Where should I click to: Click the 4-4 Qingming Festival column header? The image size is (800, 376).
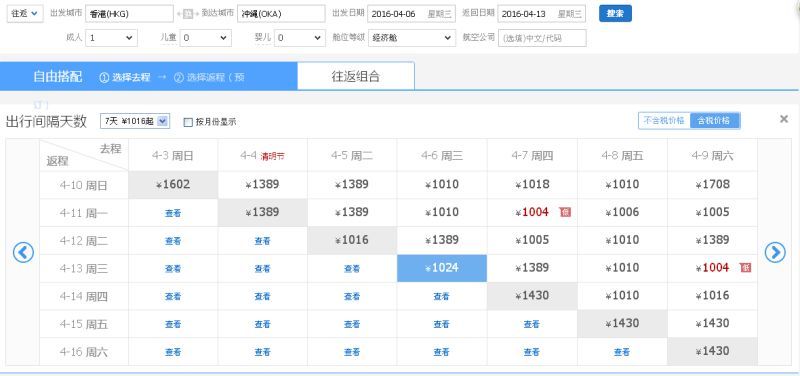tap(262, 156)
